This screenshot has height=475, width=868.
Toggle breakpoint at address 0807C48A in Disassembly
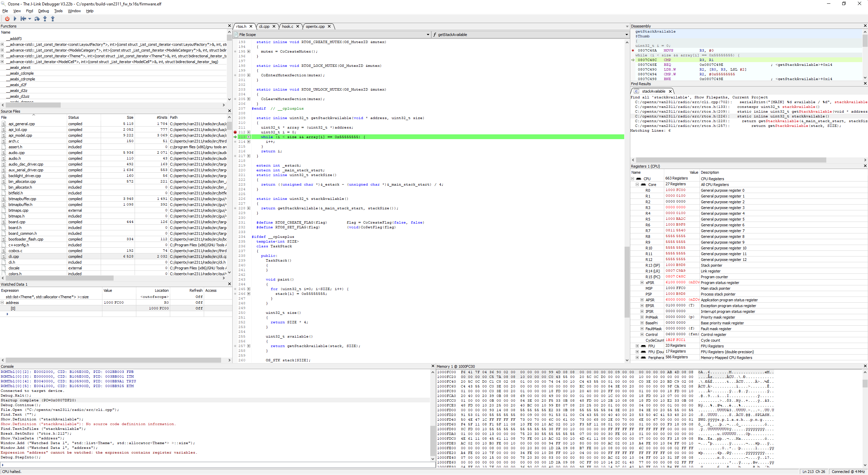pyautogui.click(x=633, y=50)
